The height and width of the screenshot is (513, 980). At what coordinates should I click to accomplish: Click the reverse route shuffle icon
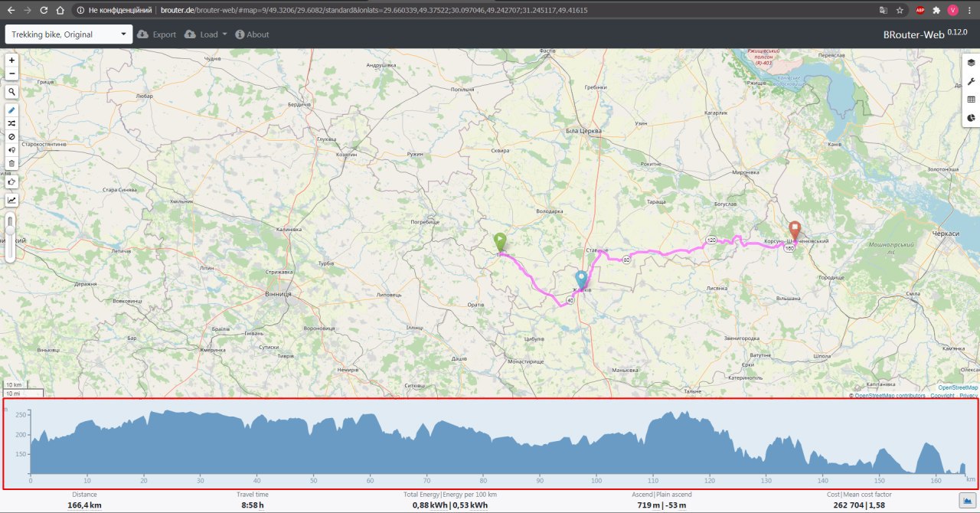11,123
